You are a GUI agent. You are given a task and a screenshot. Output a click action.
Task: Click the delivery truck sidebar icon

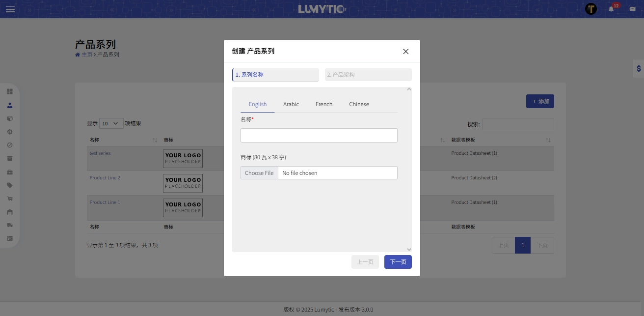click(10, 225)
